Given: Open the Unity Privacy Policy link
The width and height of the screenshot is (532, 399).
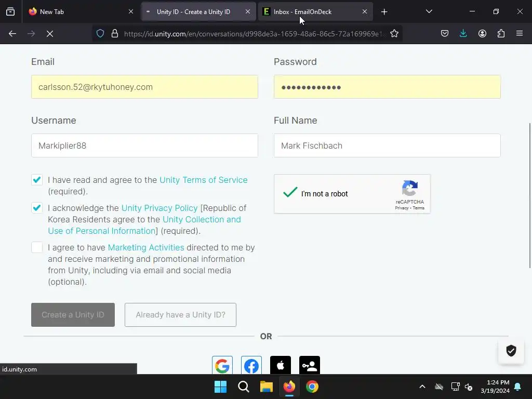Looking at the screenshot, I should (159, 208).
